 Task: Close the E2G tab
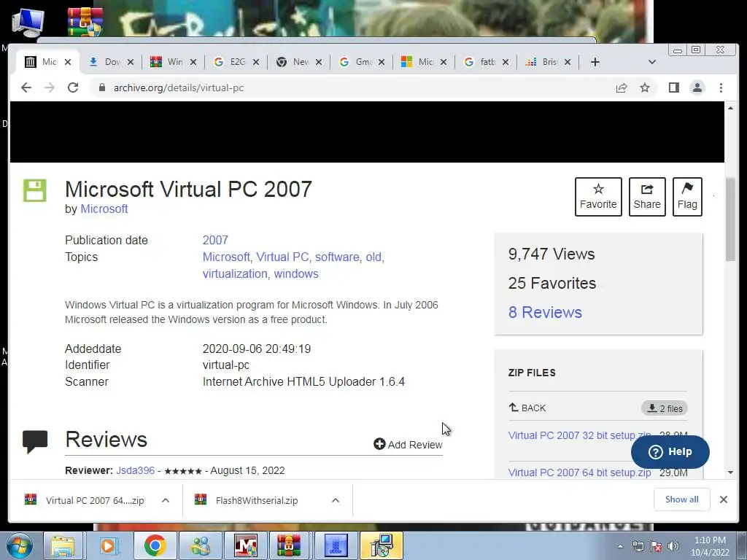(256, 62)
